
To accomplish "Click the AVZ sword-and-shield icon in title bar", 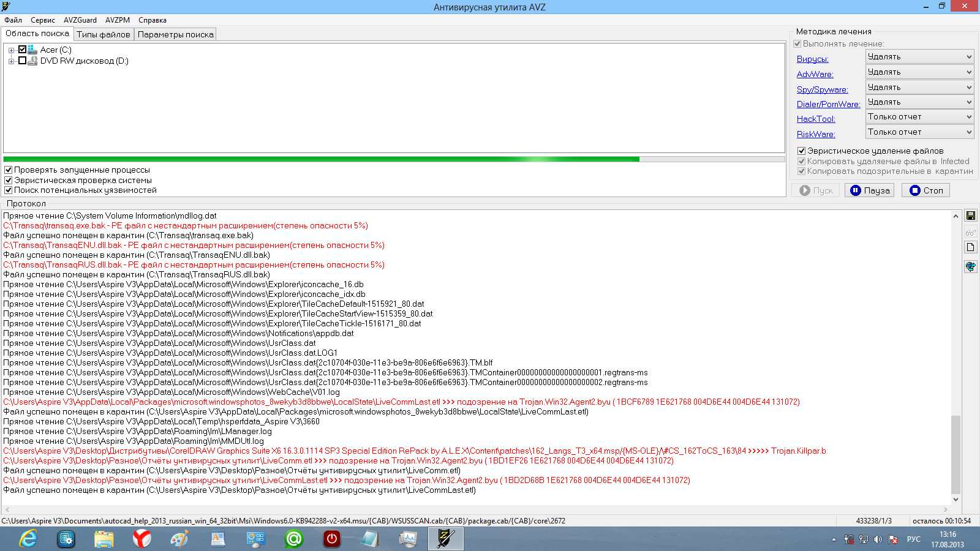I will (6, 6).
